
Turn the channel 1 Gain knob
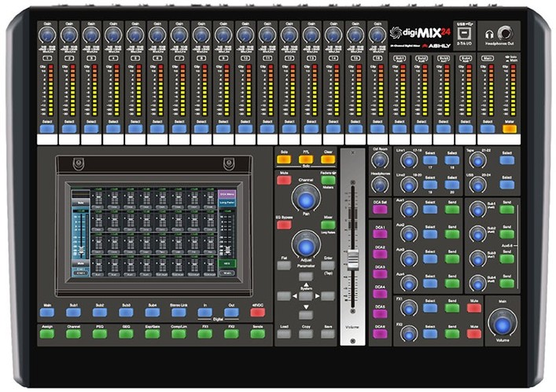(47, 35)
